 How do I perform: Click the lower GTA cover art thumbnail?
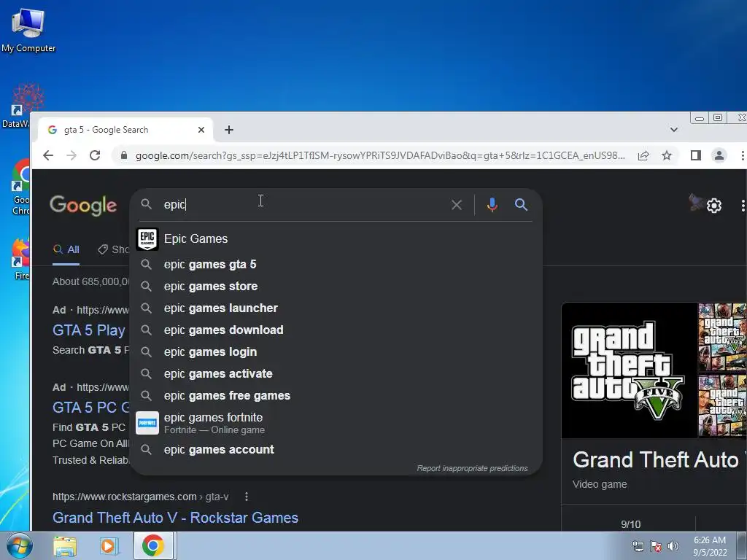(x=722, y=405)
